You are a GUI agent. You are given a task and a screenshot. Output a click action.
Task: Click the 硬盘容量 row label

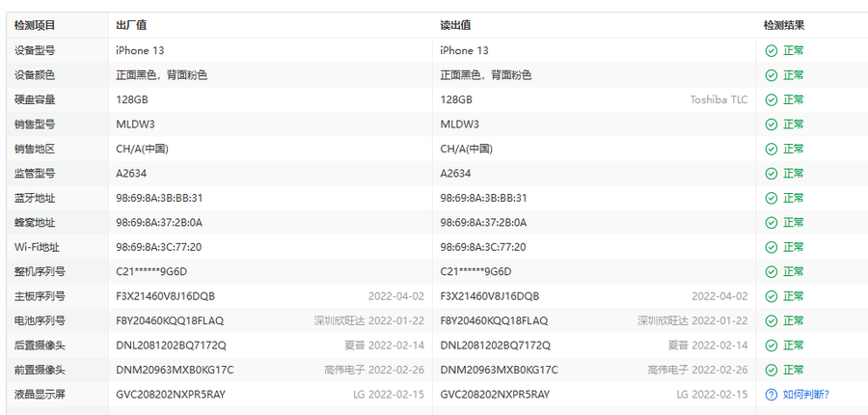(x=35, y=99)
